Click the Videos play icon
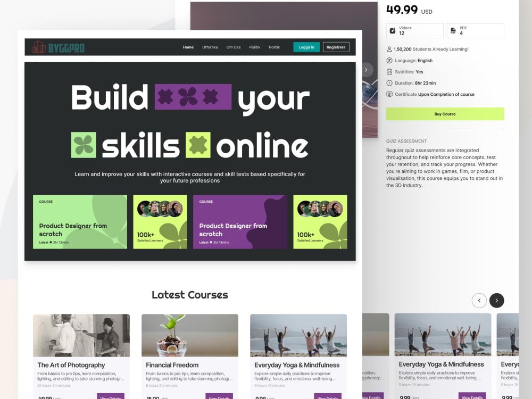The width and height of the screenshot is (532, 399). [x=393, y=31]
